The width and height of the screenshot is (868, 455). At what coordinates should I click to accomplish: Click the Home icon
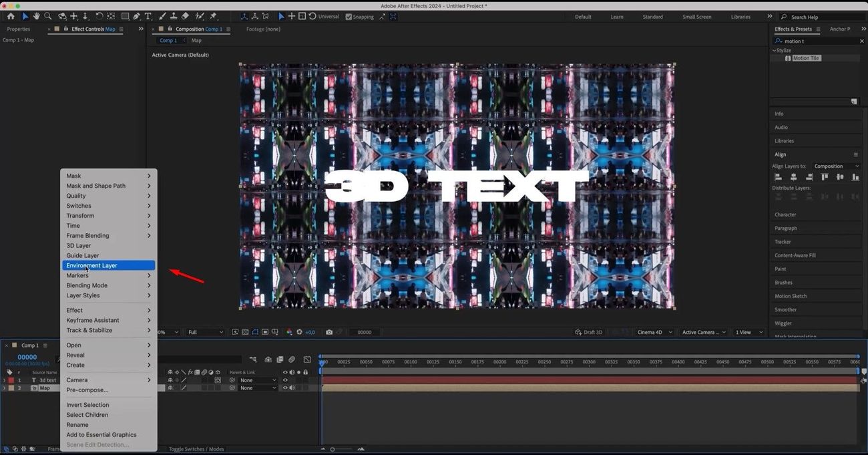tap(11, 16)
